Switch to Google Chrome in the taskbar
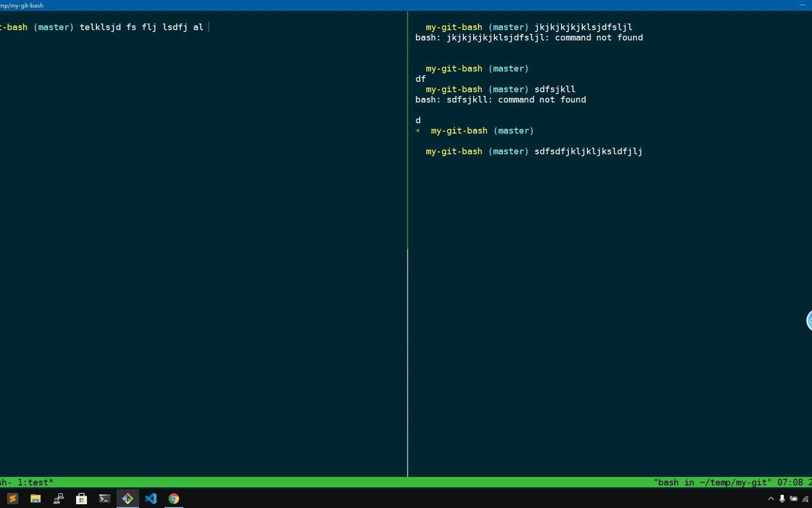The image size is (812, 508). [x=174, y=499]
